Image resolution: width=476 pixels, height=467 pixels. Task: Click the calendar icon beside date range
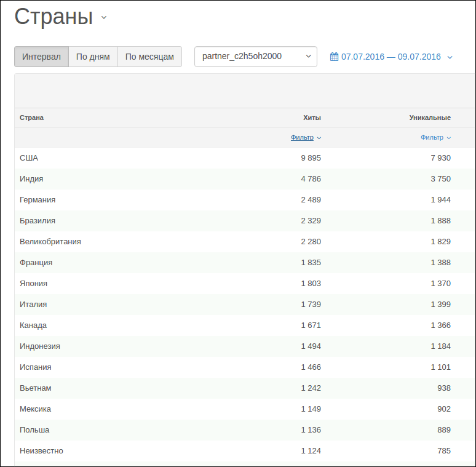[x=334, y=57]
